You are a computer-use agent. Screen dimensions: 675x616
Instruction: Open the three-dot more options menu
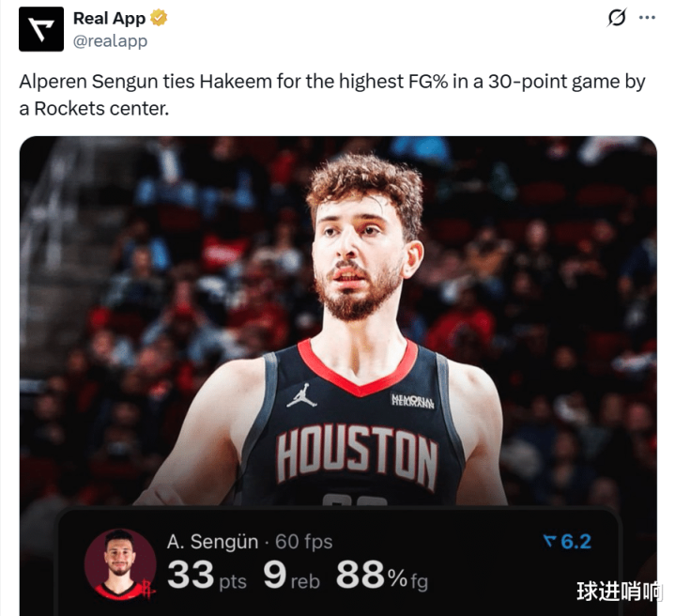(647, 18)
